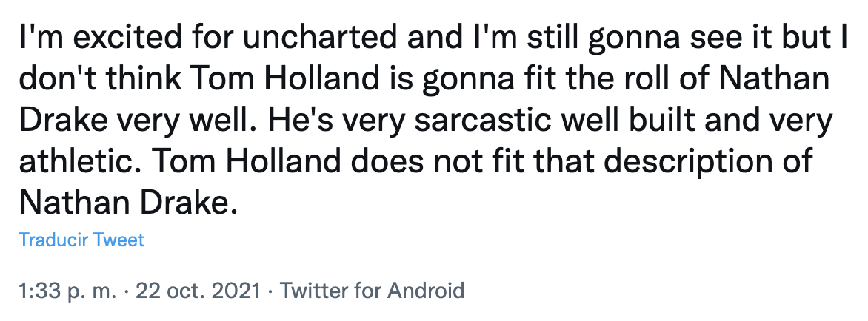Click the Traducir Tweet link
Screen dimensions: 868x321
(81, 240)
